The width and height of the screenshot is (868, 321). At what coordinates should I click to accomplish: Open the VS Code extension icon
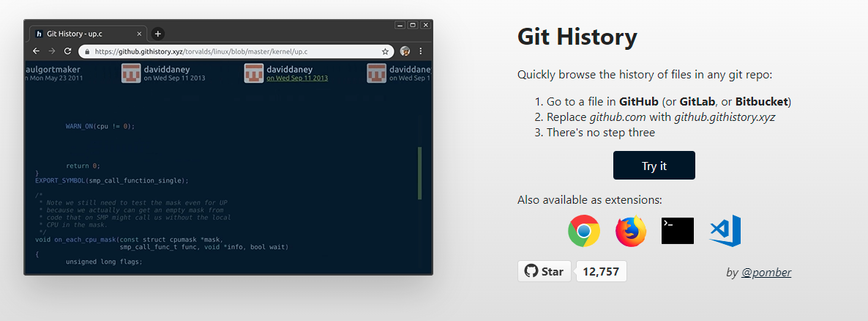[x=725, y=231]
